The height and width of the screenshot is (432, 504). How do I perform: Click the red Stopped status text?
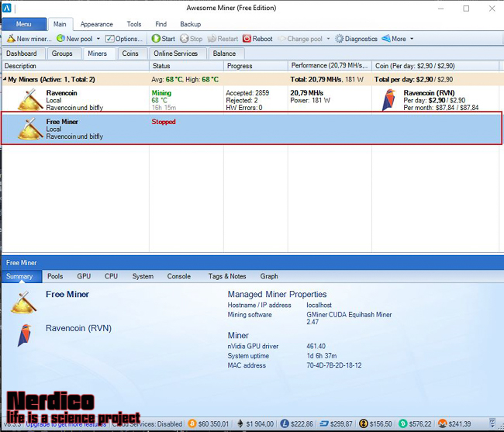point(164,122)
